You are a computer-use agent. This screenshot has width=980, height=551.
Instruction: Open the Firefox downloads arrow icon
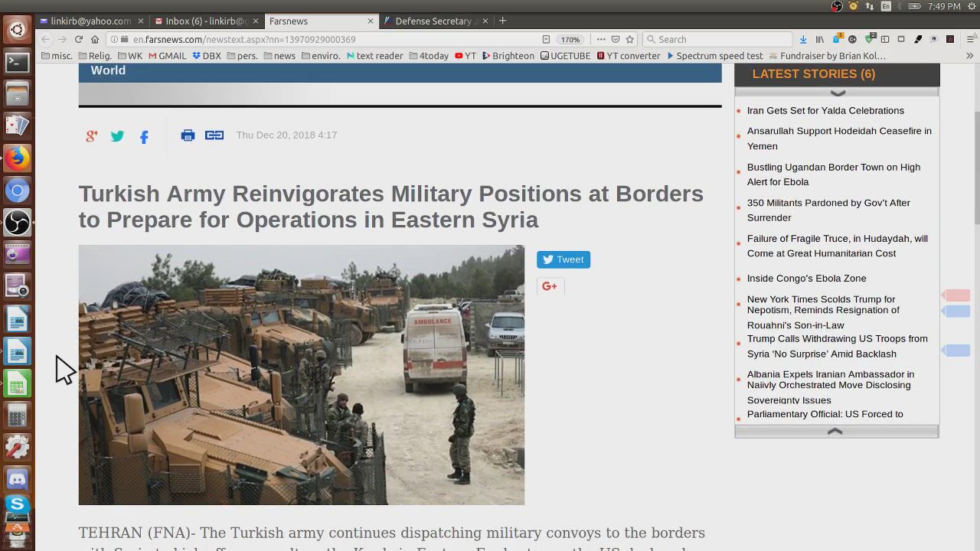pyautogui.click(x=802, y=39)
